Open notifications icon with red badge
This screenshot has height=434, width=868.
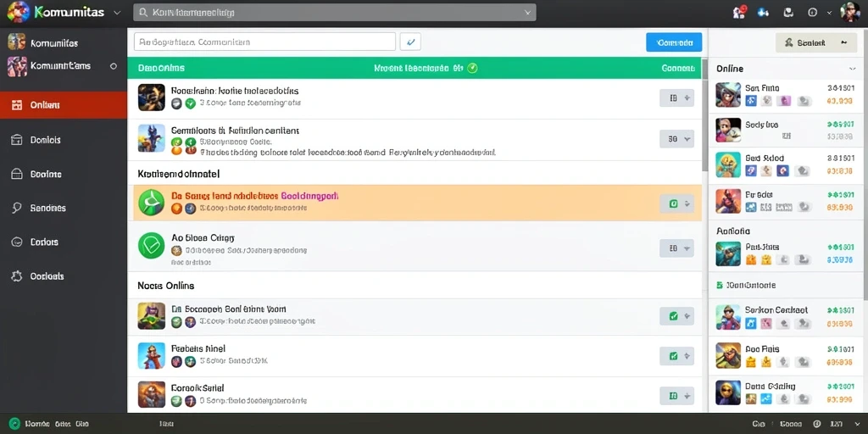pos(738,12)
